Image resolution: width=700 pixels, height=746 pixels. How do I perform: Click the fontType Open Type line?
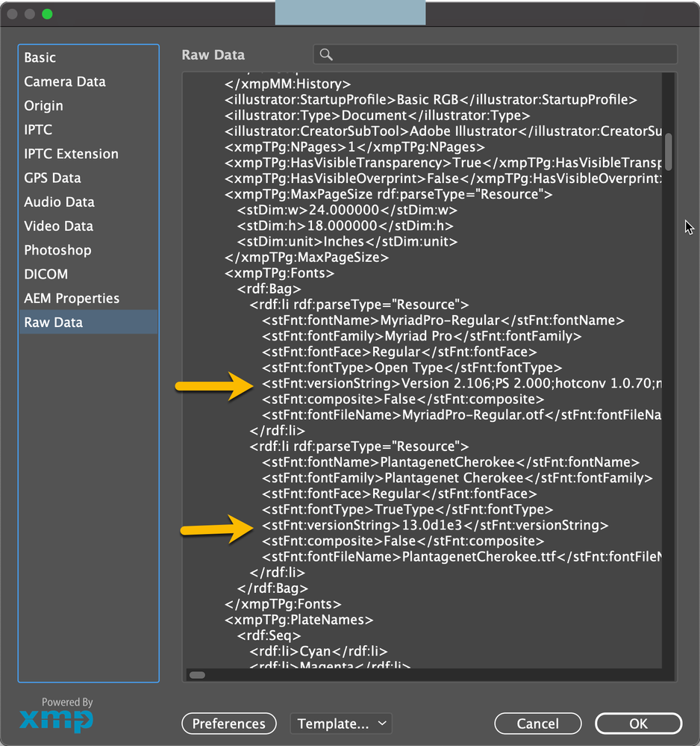pos(412,367)
